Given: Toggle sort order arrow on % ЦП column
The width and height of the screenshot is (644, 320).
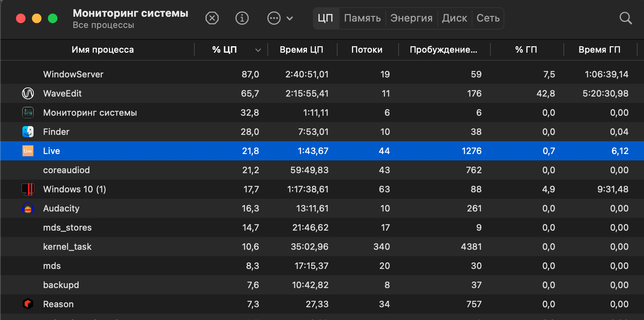Looking at the screenshot, I should [258, 50].
